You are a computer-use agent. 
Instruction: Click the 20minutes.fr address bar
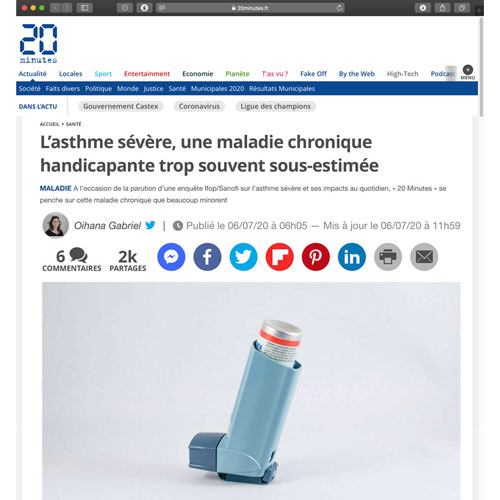(250, 8)
